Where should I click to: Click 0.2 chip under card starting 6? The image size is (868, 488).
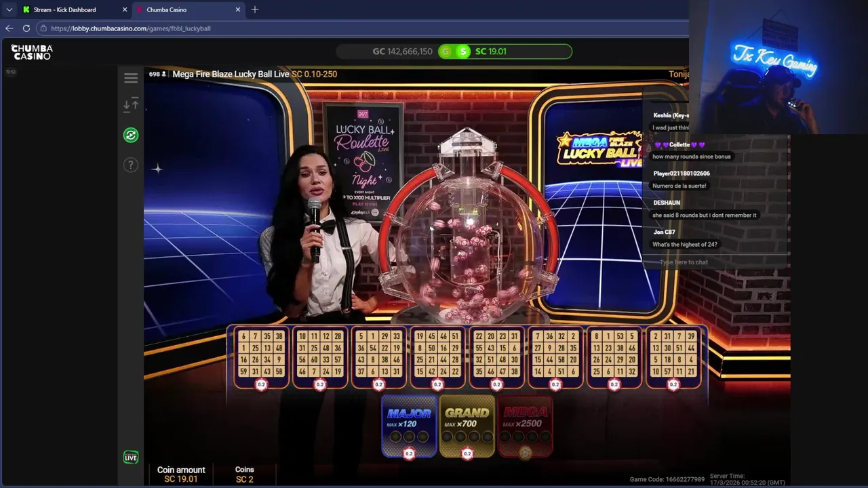[x=261, y=385]
